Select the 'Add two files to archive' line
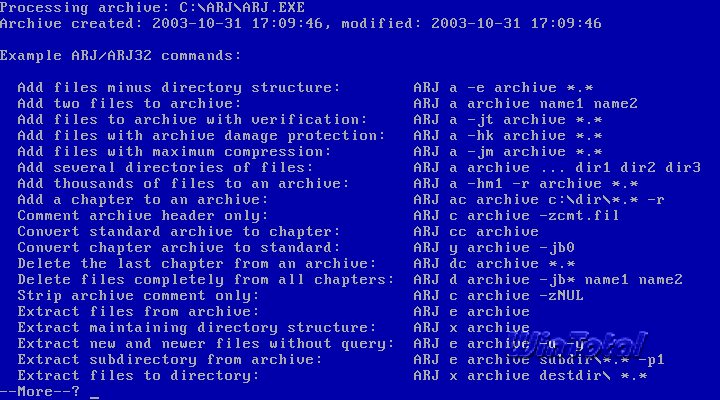This screenshot has height=400, width=720. click(x=129, y=103)
